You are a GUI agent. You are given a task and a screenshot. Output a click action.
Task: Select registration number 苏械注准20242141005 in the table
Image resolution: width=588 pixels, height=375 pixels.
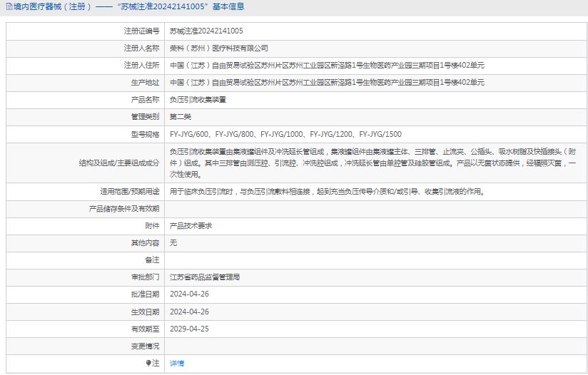click(206, 31)
